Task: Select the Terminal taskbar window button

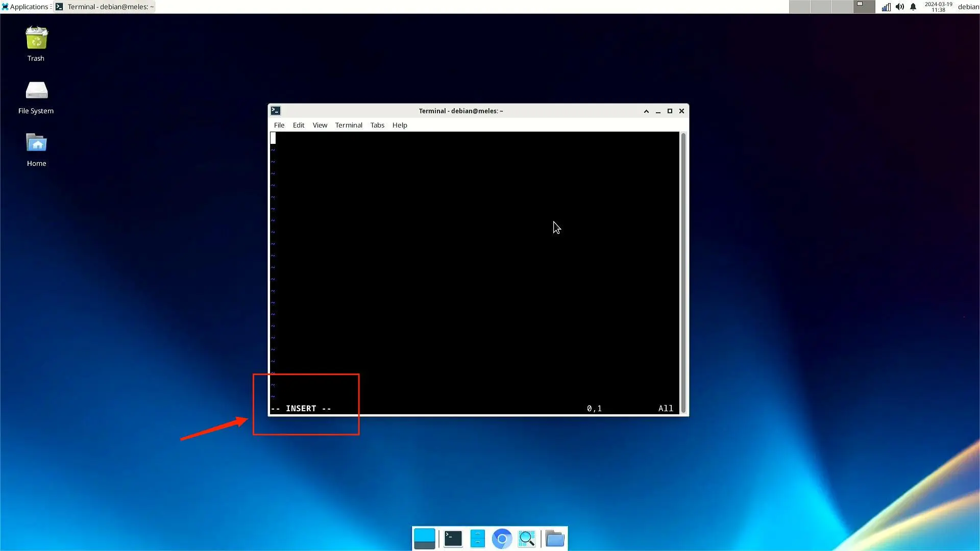Action: click(104, 7)
